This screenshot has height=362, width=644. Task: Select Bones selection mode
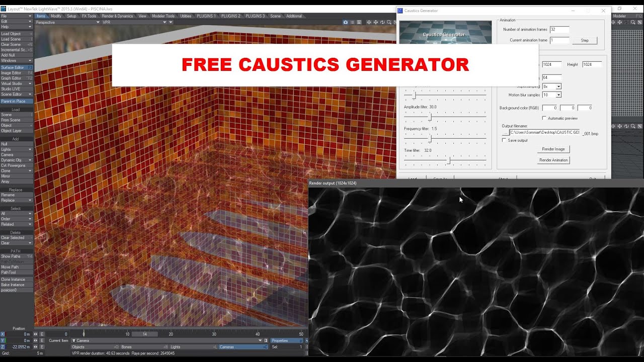144,347
